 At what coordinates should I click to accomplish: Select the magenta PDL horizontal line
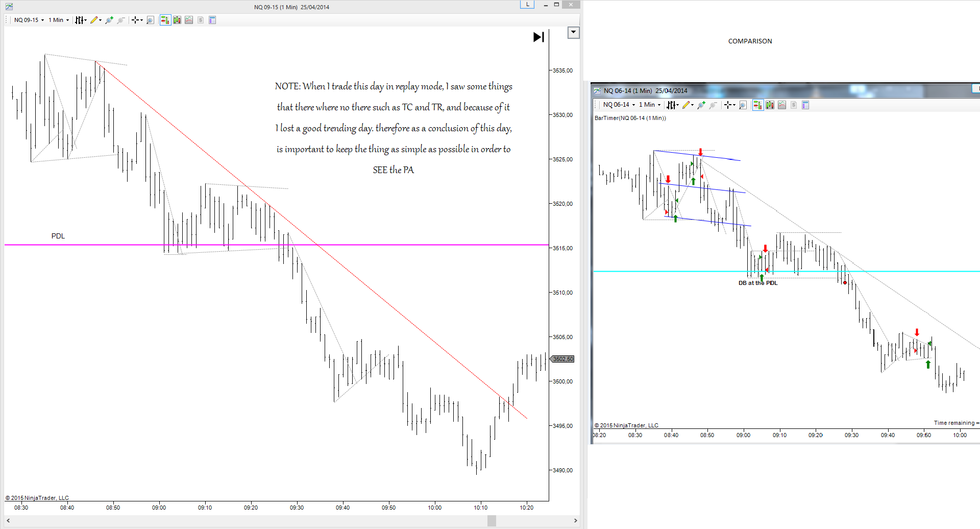pos(277,245)
